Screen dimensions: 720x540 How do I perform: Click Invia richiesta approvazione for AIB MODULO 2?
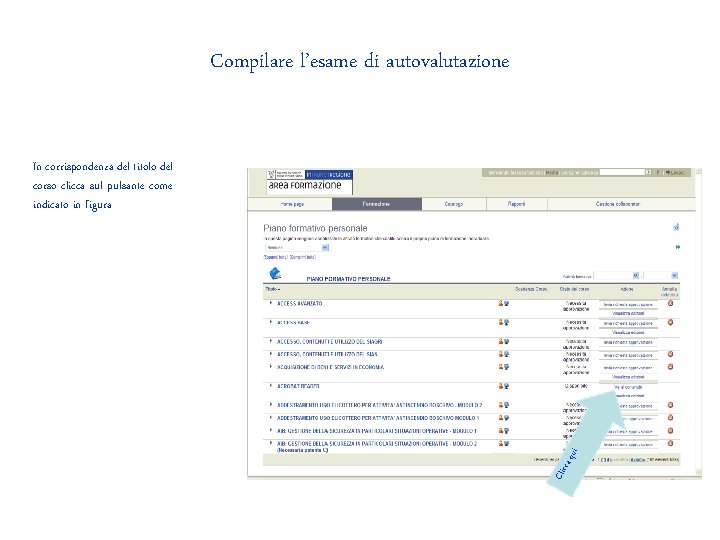click(628, 444)
